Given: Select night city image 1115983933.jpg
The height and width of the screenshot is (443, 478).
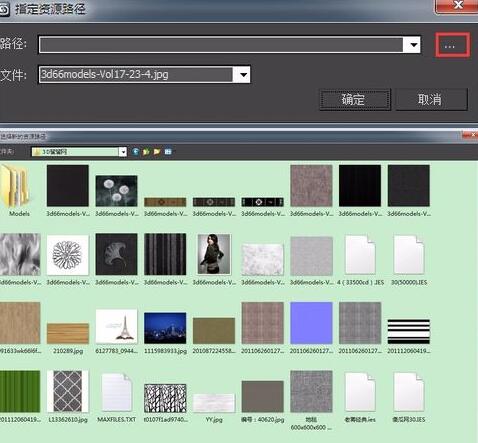Looking at the screenshot, I should pyautogui.click(x=165, y=328).
